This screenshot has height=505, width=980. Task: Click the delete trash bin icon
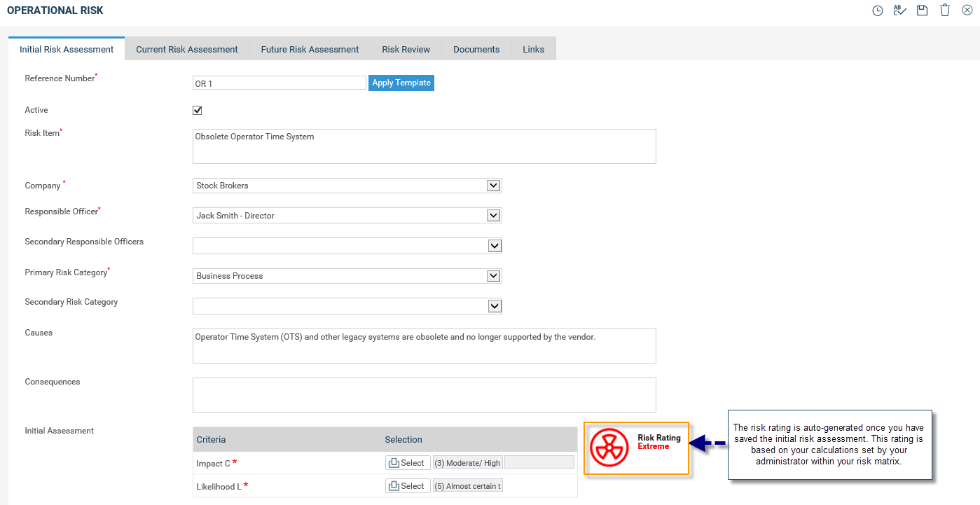tap(945, 11)
